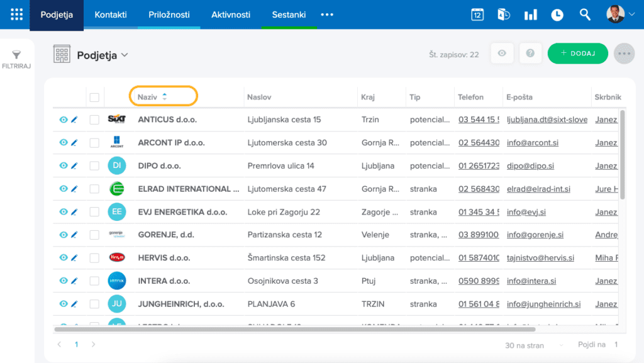Click the help question mark icon
The image size is (644, 363).
click(x=530, y=54)
